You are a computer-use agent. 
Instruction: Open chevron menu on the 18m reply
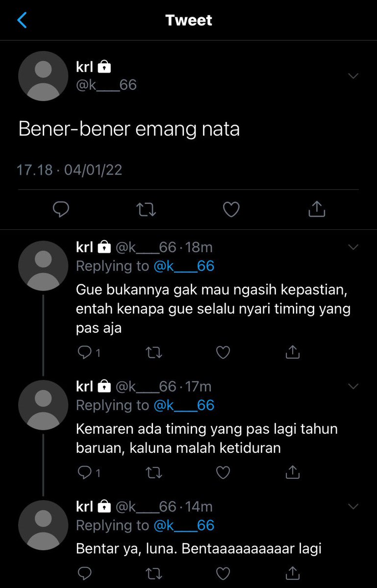click(x=353, y=247)
